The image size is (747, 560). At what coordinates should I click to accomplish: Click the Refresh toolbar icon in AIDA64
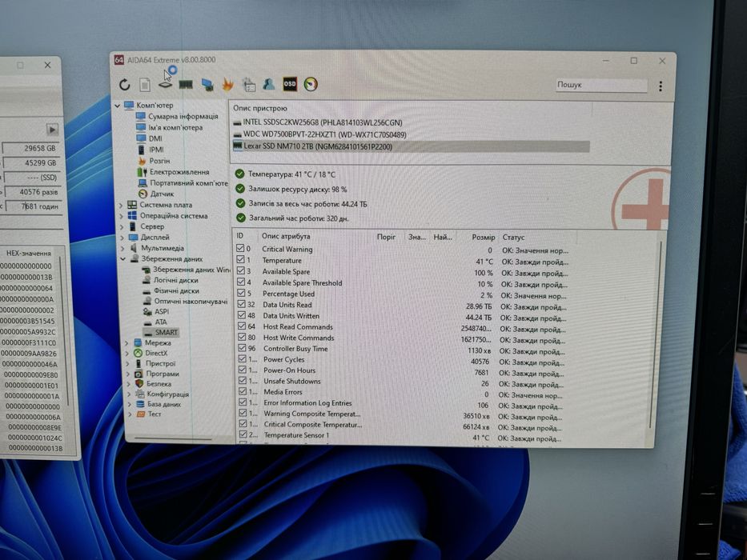pos(125,85)
